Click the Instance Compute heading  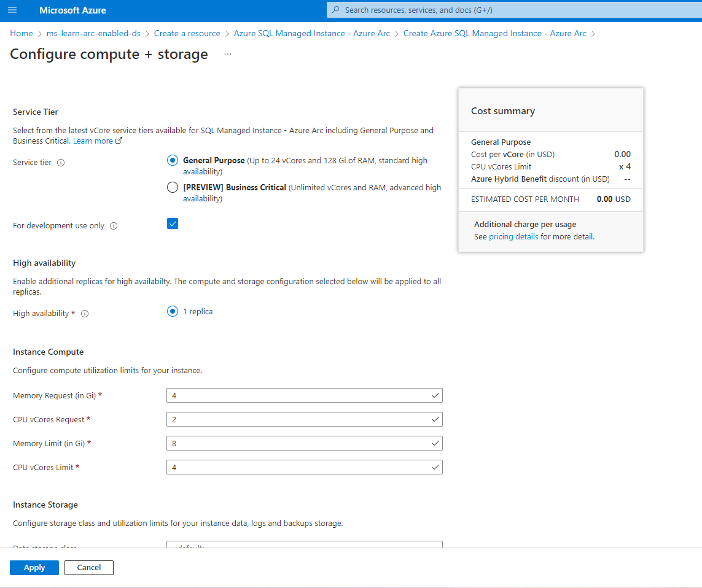tap(49, 352)
